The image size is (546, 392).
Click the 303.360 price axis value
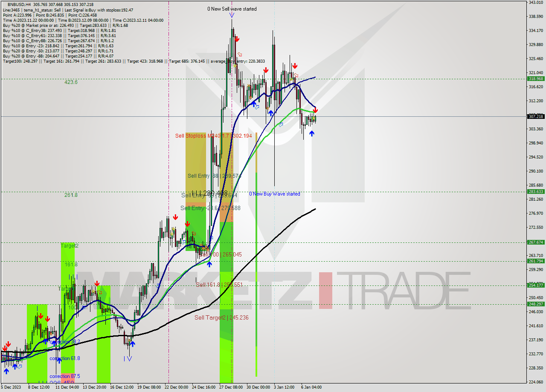coord(536,129)
